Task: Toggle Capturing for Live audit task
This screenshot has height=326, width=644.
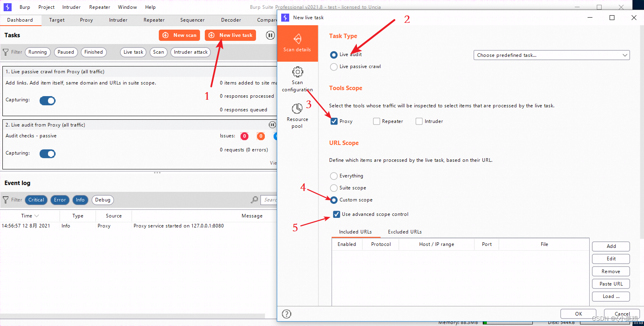Action: 48,154
